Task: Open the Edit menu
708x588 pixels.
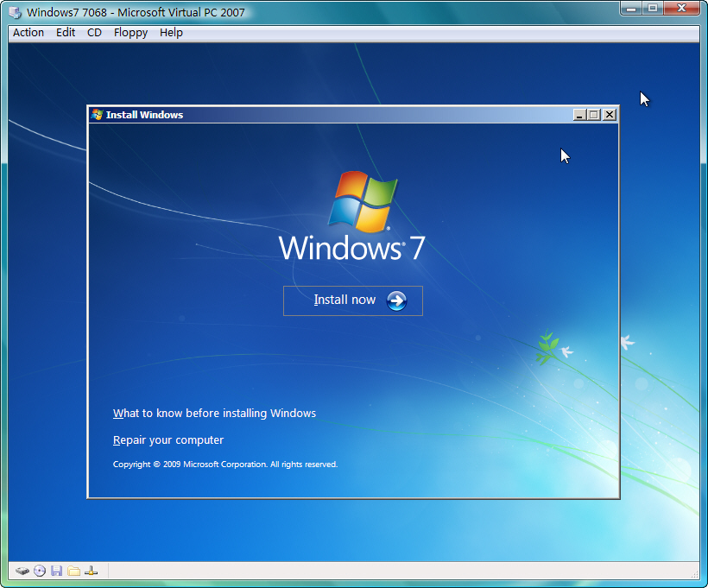Action: tap(66, 33)
